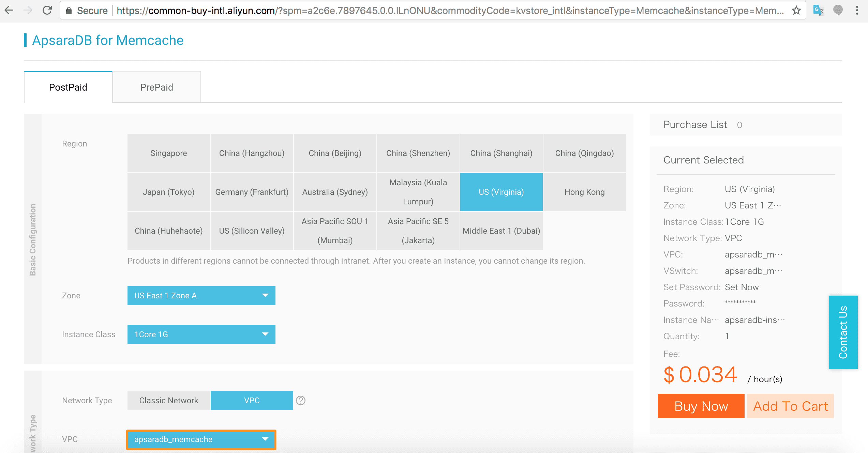Screen dimensions: 868x453
Task: Click the browser forward arrow
Action: pyautogui.click(x=28, y=11)
